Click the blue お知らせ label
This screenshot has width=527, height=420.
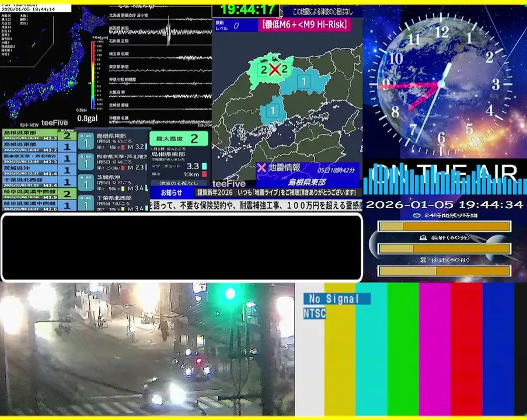pos(172,193)
